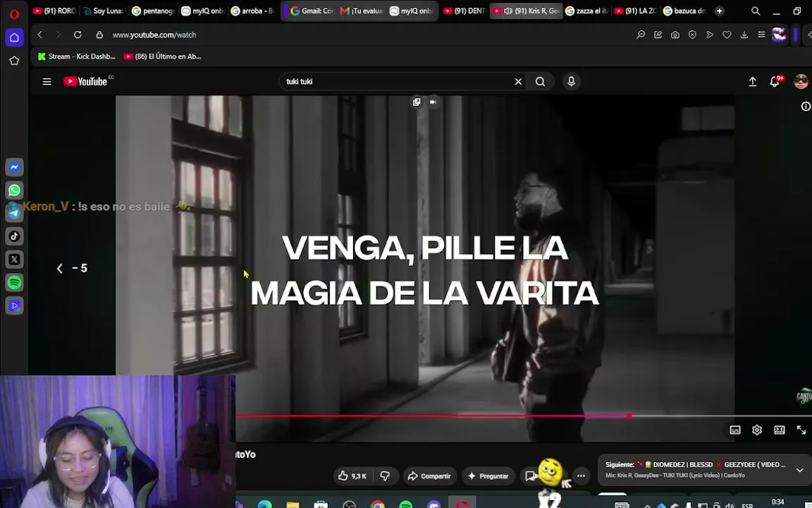Open Spotify from the Windows taskbar
The height and width of the screenshot is (508, 812).
(x=406, y=505)
